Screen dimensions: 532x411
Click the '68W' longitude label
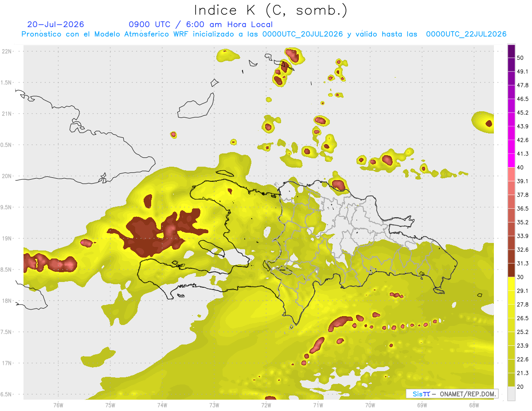click(x=473, y=405)
